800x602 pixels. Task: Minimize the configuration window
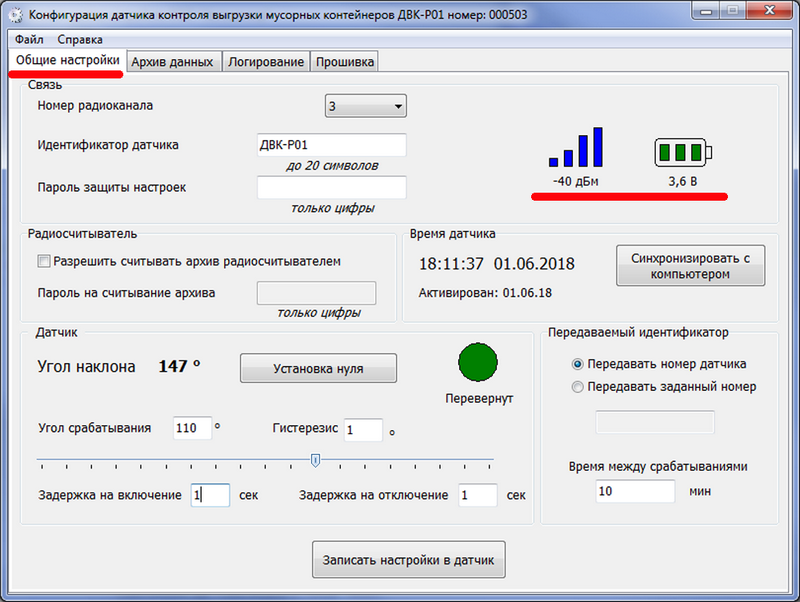point(707,11)
